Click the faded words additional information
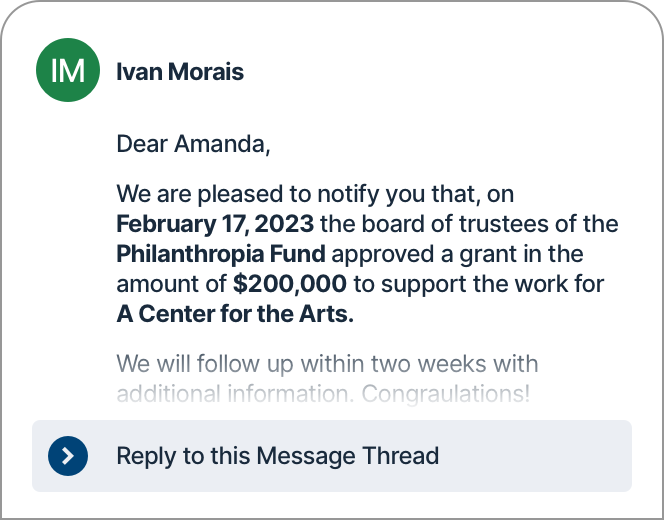The height and width of the screenshot is (520, 664). (235, 394)
